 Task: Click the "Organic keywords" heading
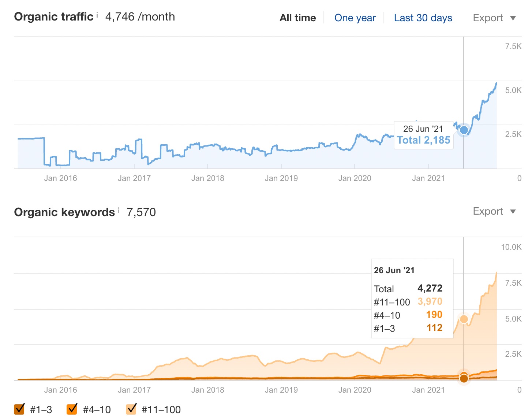[x=64, y=212]
